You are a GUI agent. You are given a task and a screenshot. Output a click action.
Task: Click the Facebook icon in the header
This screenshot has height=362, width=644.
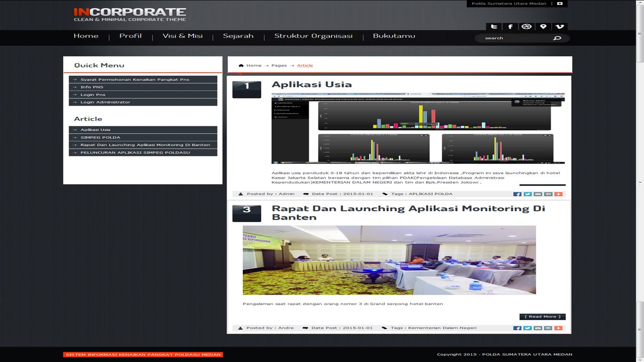pyautogui.click(x=510, y=27)
